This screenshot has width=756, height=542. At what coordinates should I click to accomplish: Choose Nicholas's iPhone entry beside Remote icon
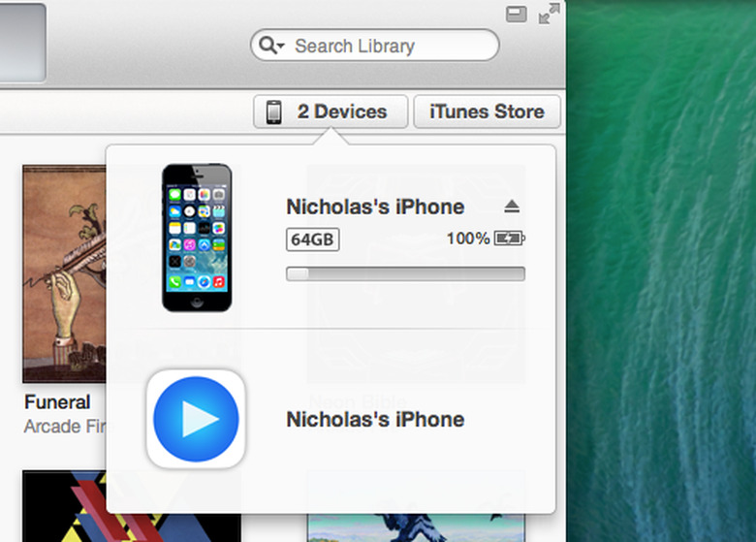pos(375,420)
